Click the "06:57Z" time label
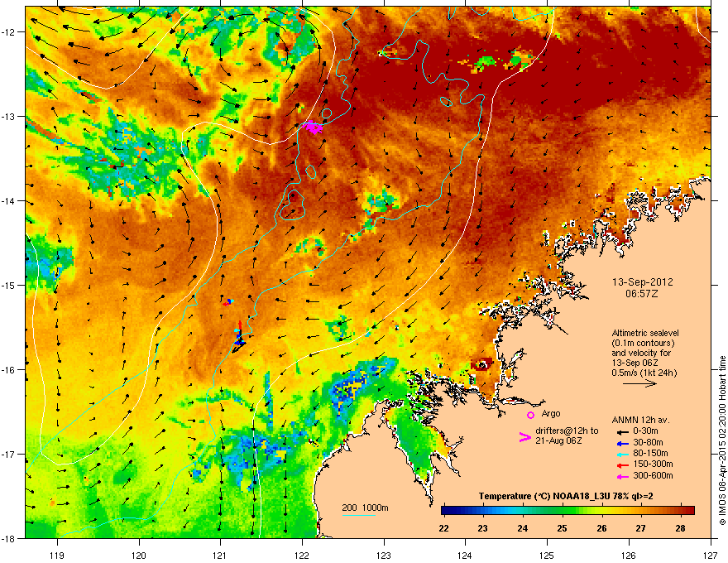728x563 pixels. click(642, 294)
